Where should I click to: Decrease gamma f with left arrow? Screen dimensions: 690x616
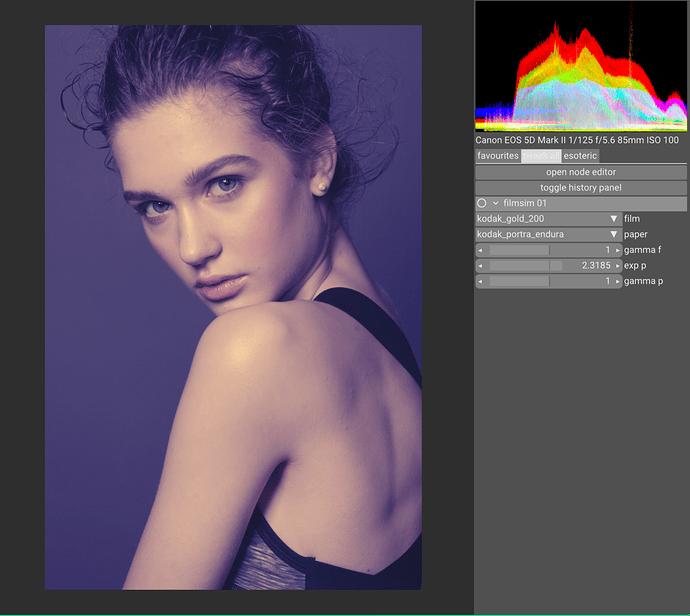point(480,250)
